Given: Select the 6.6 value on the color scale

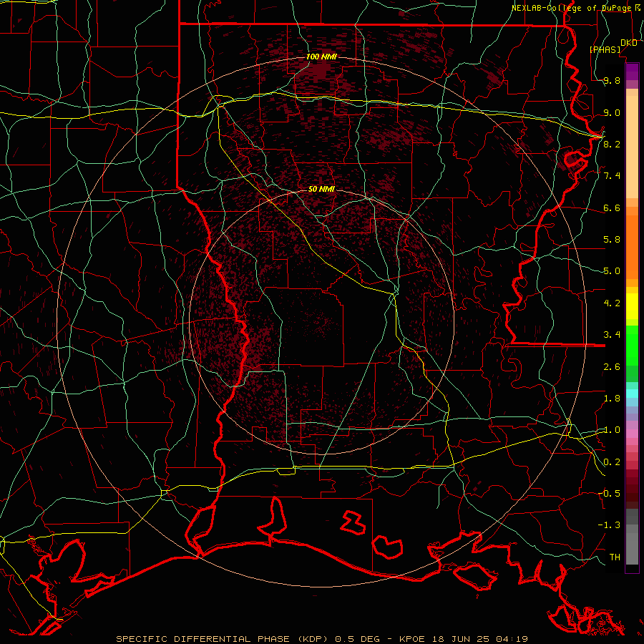Looking at the screenshot, I should pos(612,208).
